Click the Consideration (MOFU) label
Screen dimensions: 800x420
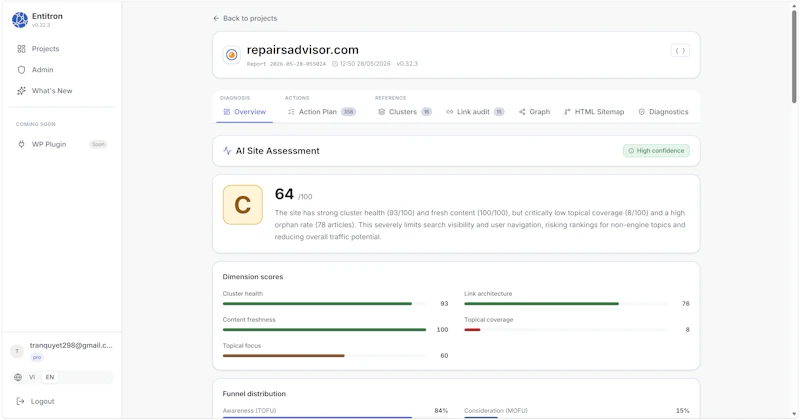click(496, 411)
